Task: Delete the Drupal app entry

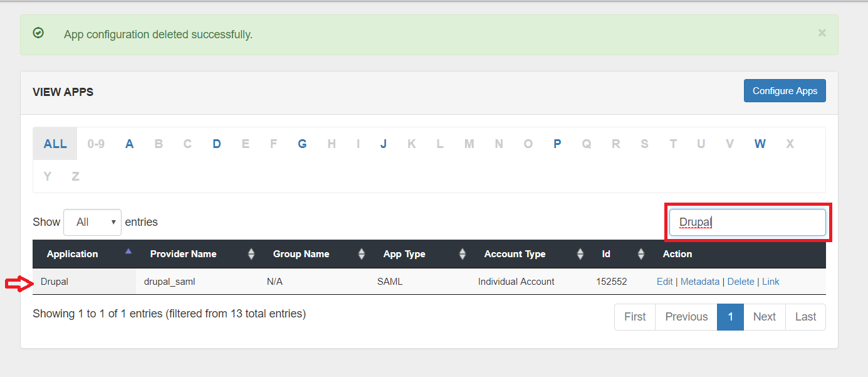Action: point(740,282)
